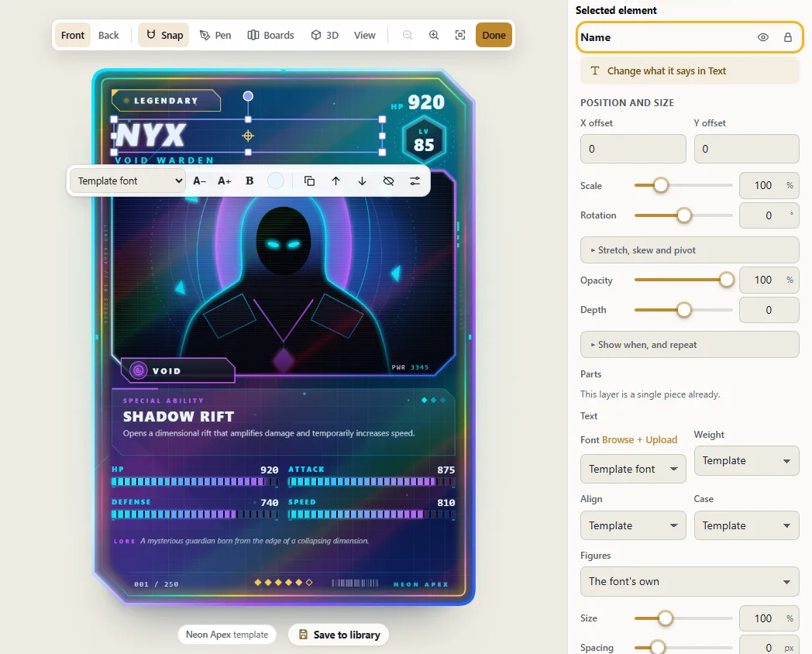The height and width of the screenshot is (654, 812).
Task: Enable the 3D view
Action: coord(325,35)
